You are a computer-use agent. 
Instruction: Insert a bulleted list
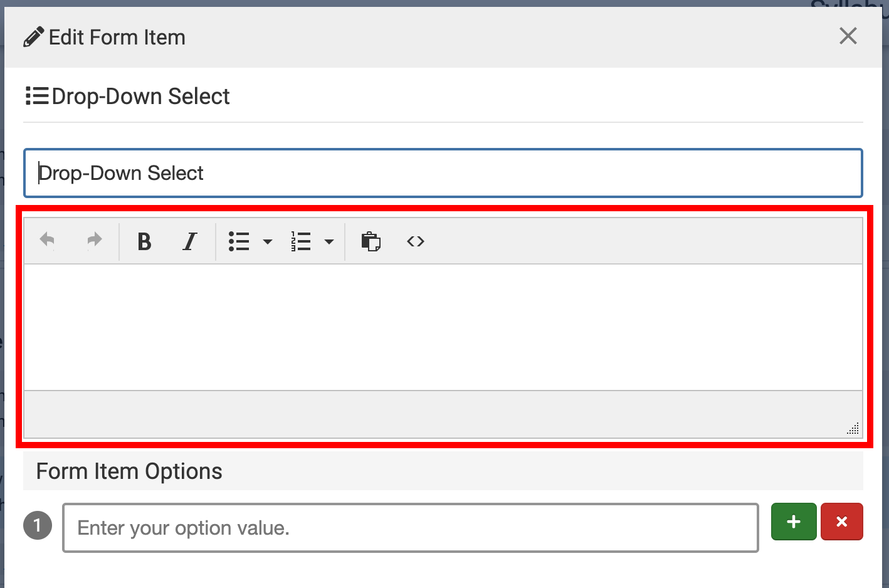pyautogui.click(x=239, y=241)
